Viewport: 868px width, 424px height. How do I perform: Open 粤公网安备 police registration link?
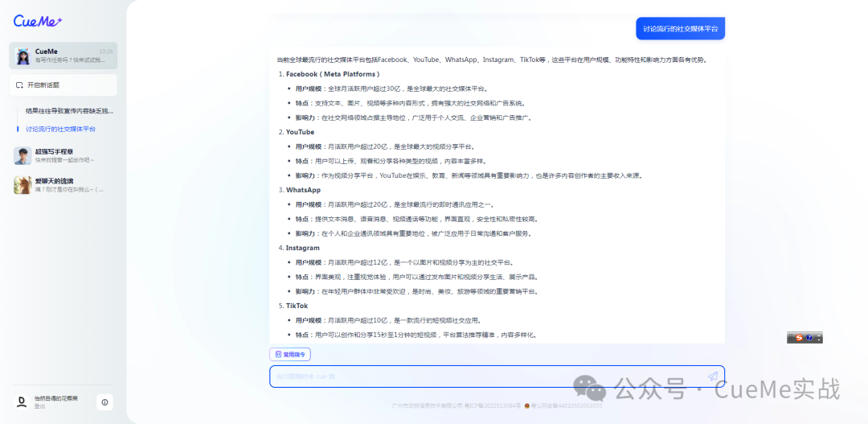coord(567,406)
